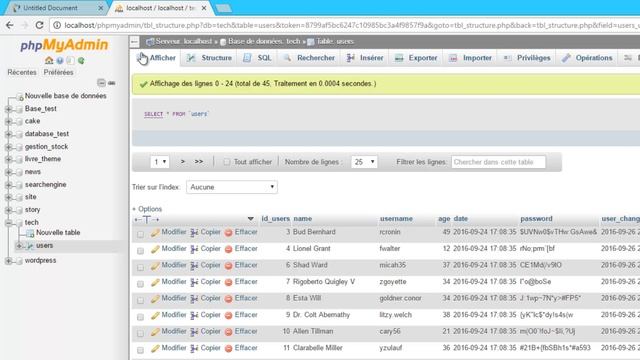Click the pencil Modifier icon for Bud Bernhard
640x360 pixels.
coord(155,233)
